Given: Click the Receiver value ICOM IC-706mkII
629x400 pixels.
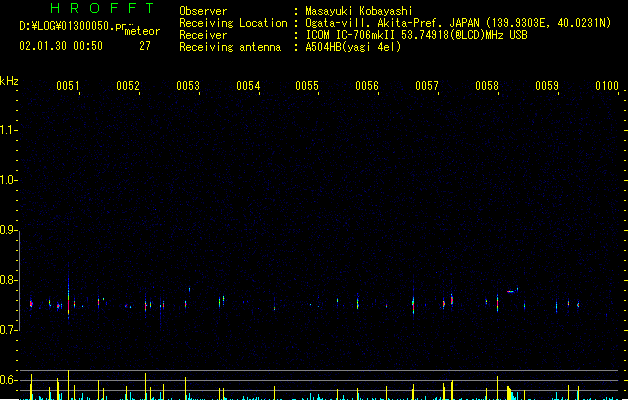Looking at the screenshot, I should (351, 35).
